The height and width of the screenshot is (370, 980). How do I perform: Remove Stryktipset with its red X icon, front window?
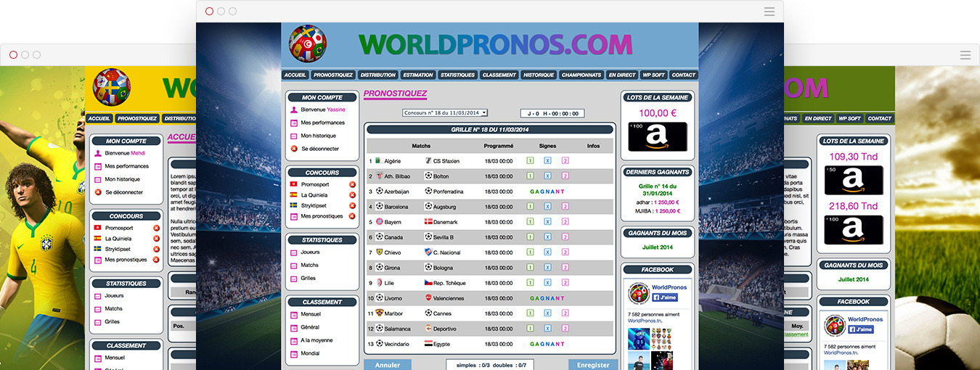[352, 205]
